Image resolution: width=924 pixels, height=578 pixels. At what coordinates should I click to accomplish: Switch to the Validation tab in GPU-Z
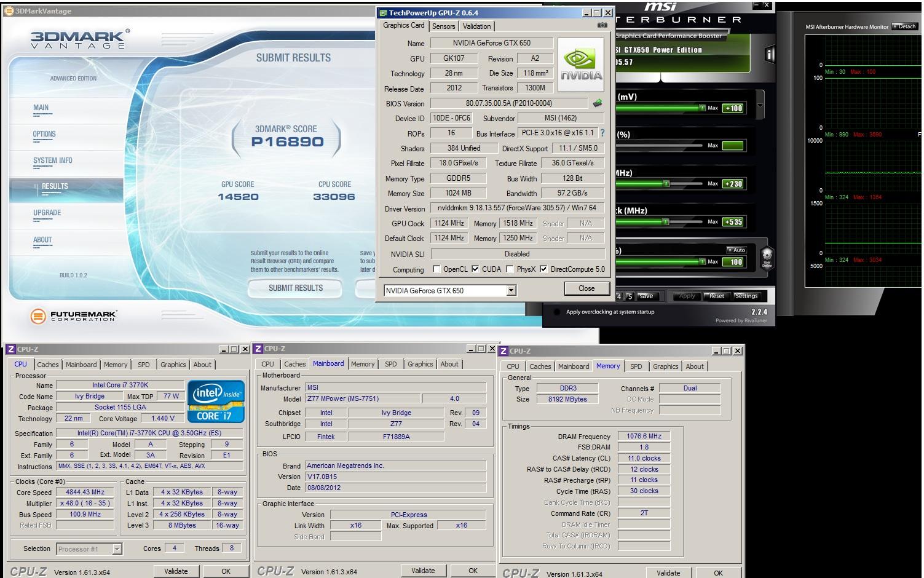coord(476,26)
